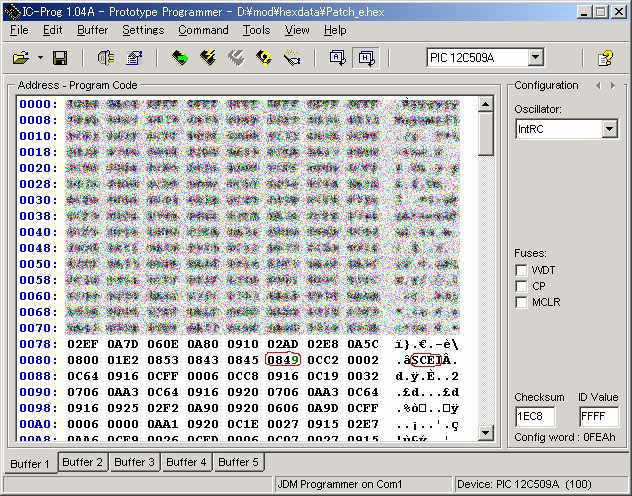Click the Config word : 0FEAh text
Image resolution: width=632 pixels, height=496 pixels.
point(565,437)
